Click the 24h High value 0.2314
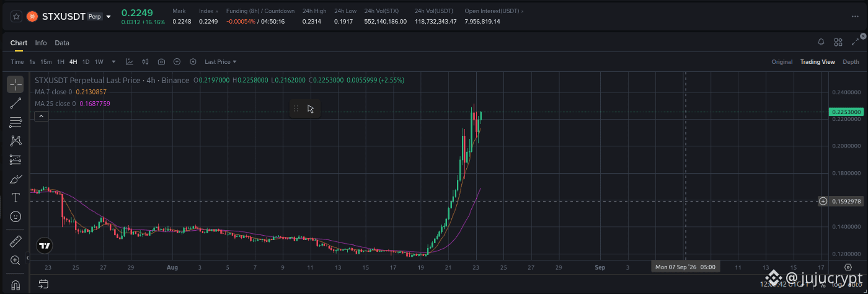 click(312, 22)
